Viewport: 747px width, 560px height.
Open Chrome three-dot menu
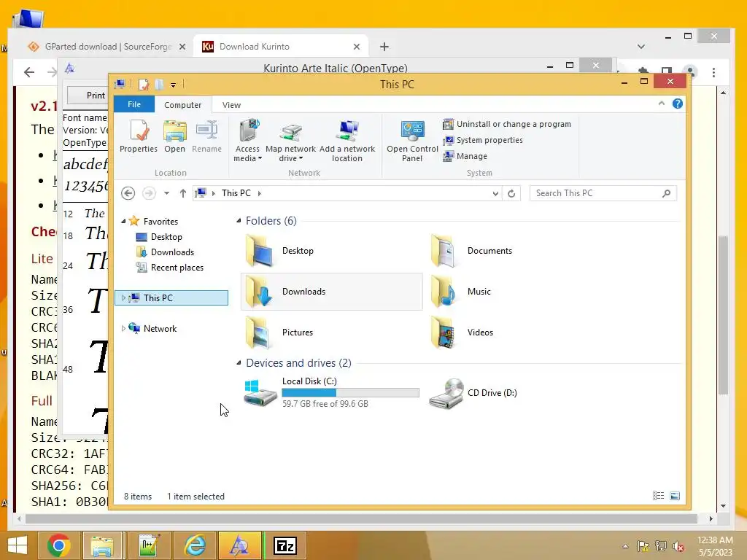(x=713, y=72)
